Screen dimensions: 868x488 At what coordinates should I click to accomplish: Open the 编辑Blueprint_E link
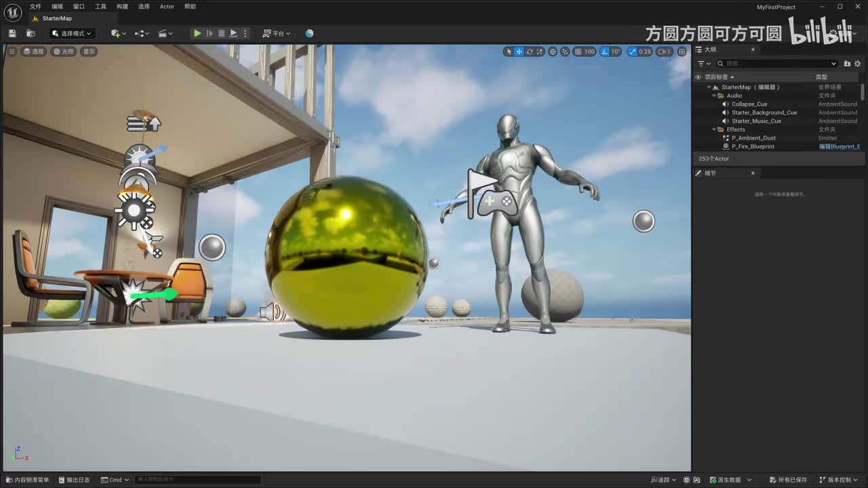(840, 146)
